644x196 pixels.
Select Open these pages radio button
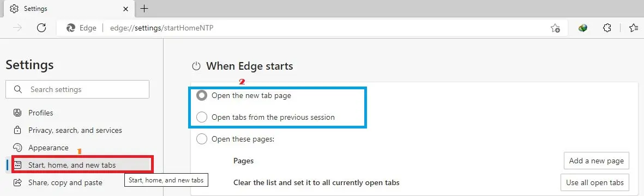[202, 139]
